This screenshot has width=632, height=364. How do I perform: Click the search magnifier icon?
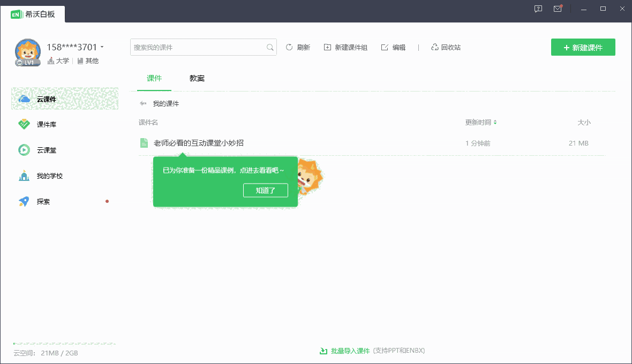pos(270,47)
